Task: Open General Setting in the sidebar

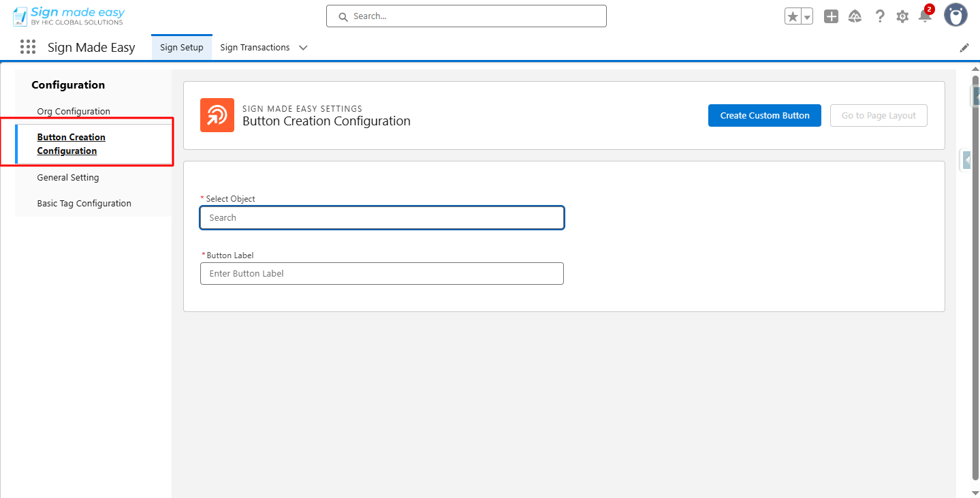Action: click(68, 177)
